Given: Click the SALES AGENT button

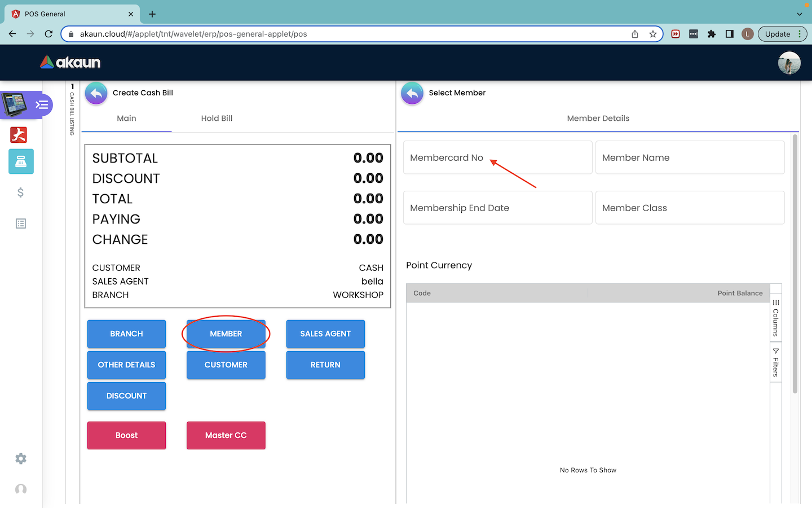Looking at the screenshot, I should click(325, 334).
